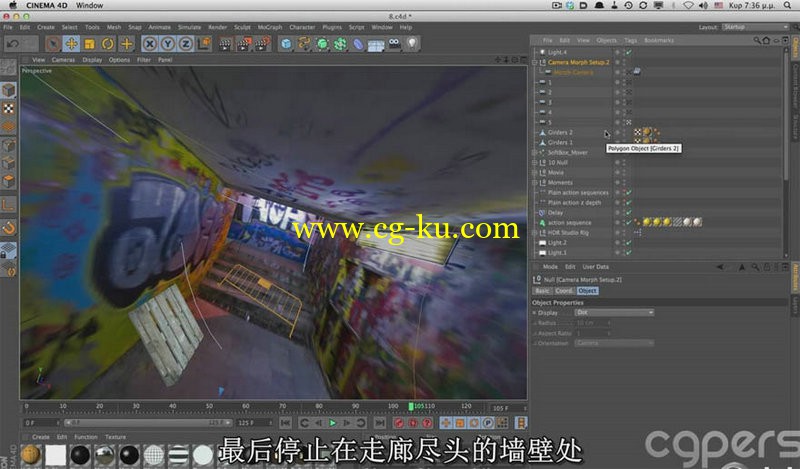Select the white material swatch
The height and width of the screenshot is (469, 800).
(x=55, y=455)
